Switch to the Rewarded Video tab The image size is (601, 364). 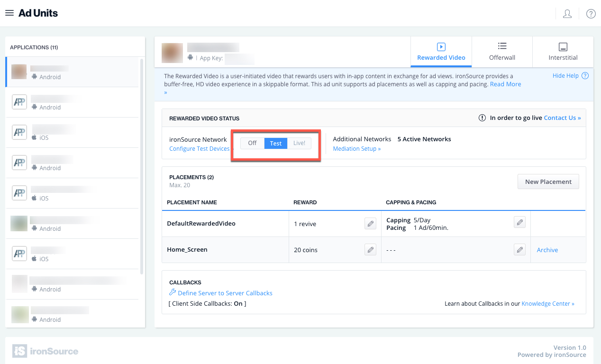[441, 52]
